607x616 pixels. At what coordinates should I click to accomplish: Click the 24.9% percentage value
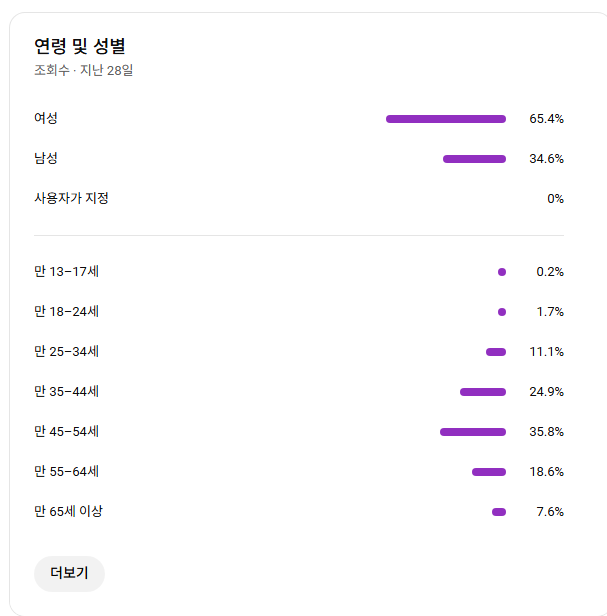(546, 392)
